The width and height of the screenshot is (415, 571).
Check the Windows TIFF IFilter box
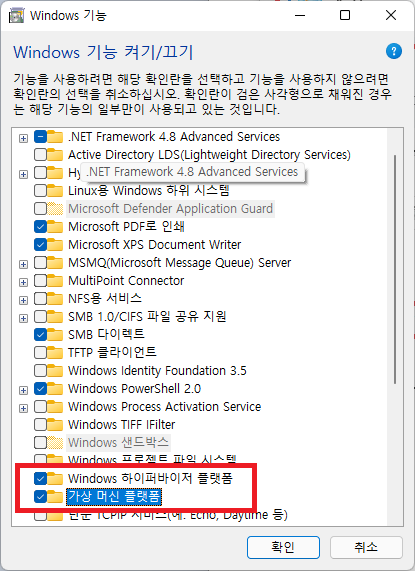[x=40, y=425]
